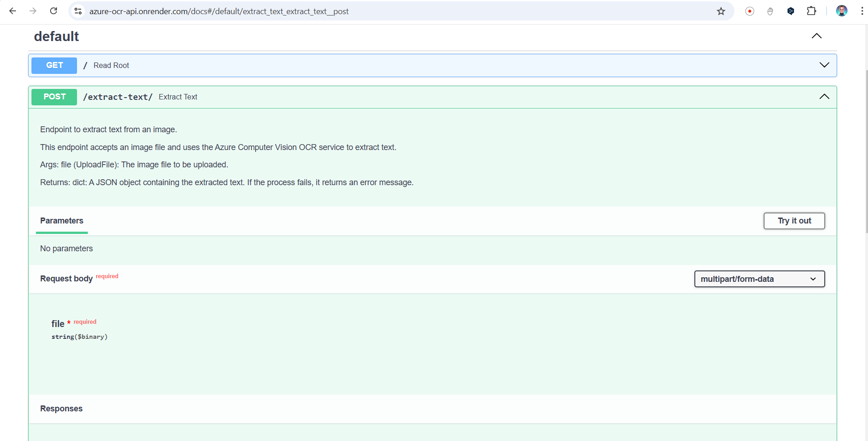The width and height of the screenshot is (868, 441).
Task: Select the Parameters tab
Action: 62,221
